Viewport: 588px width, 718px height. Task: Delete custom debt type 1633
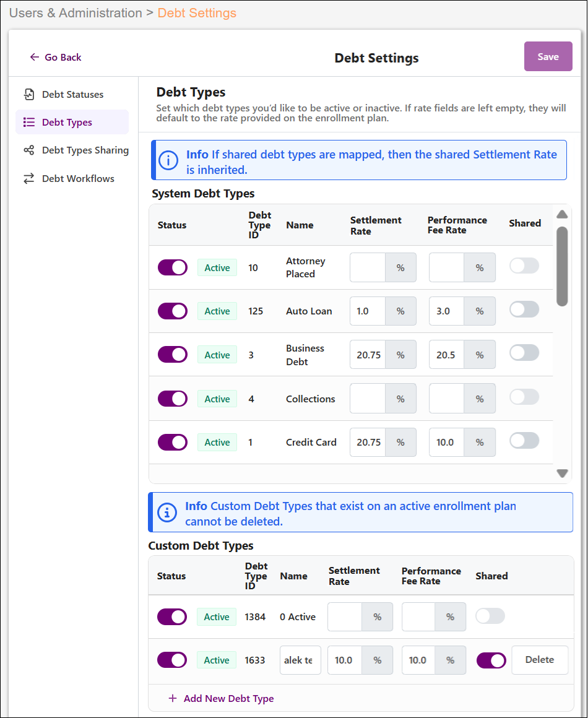[x=540, y=660]
